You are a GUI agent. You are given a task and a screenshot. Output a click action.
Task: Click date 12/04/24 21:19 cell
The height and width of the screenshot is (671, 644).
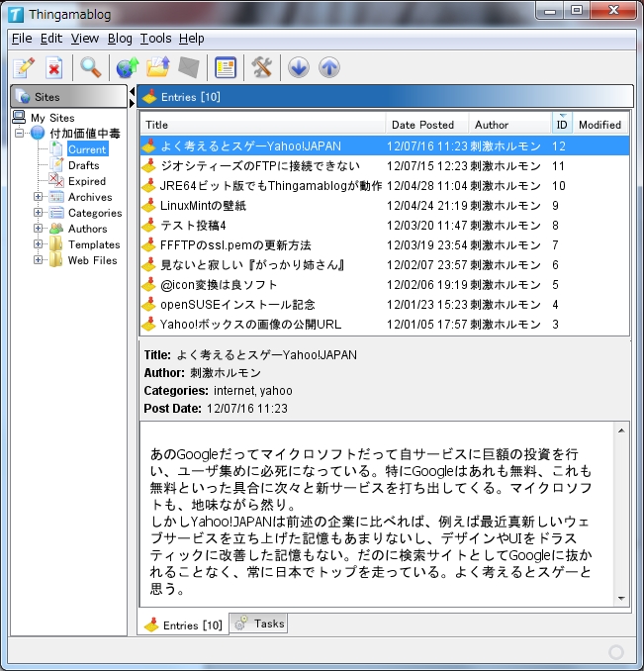[427, 206]
